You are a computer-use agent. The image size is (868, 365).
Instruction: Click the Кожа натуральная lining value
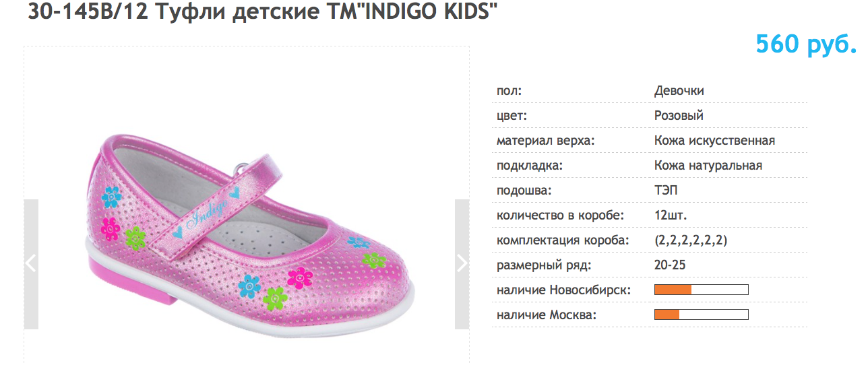pyautogui.click(x=708, y=166)
